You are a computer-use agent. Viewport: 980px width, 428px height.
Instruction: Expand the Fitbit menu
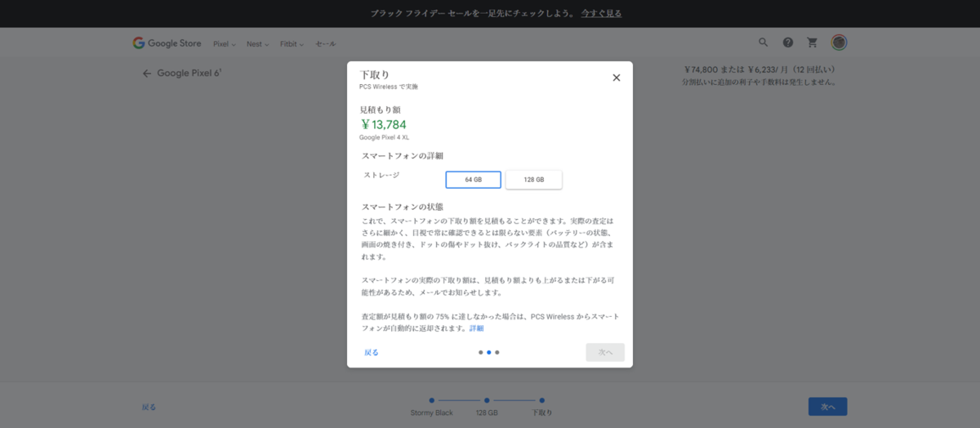(292, 44)
